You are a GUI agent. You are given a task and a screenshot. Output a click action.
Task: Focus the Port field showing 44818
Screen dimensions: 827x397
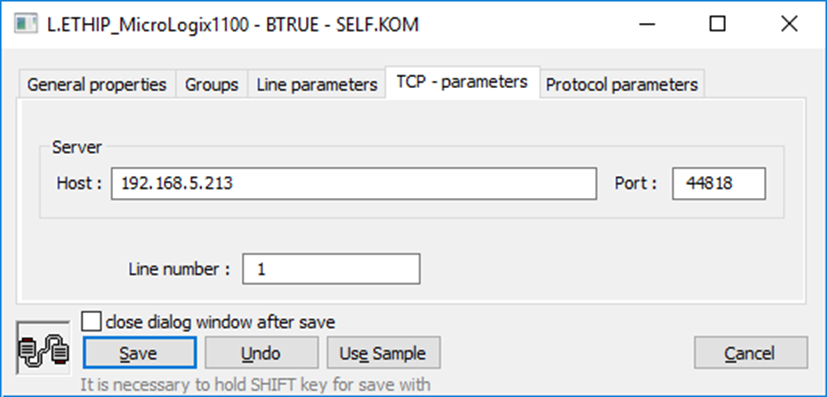[x=719, y=183]
